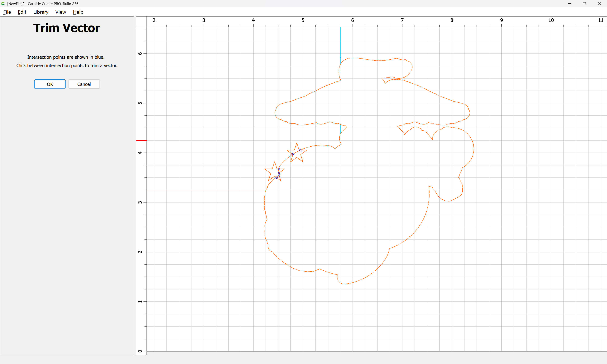Click the horizontal cyan guide line
This screenshot has width=607, height=364.
coord(206,191)
